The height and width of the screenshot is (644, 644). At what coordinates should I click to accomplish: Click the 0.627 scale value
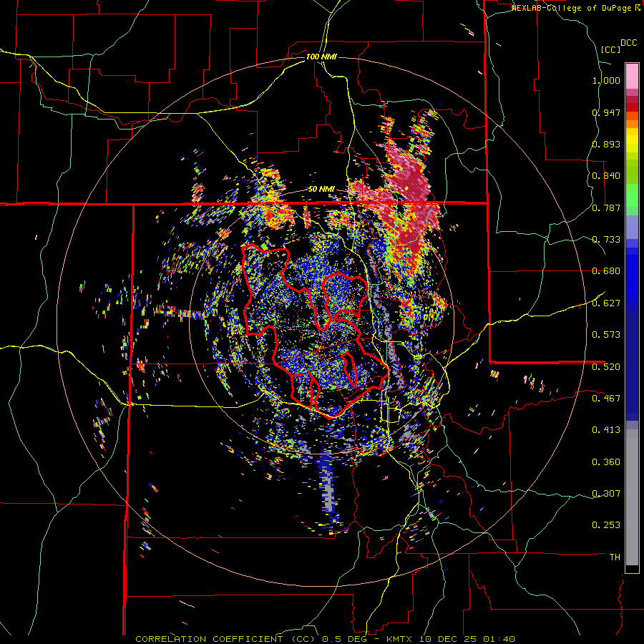[x=606, y=303]
